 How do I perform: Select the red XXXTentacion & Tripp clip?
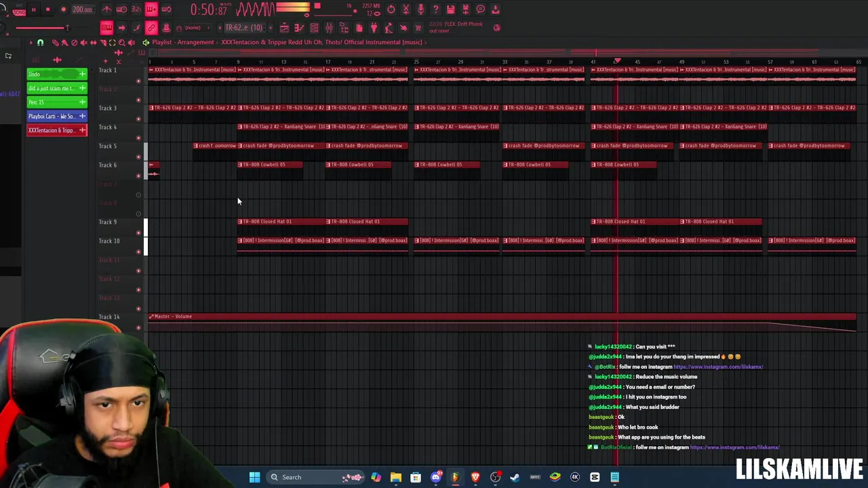[x=57, y=130]
